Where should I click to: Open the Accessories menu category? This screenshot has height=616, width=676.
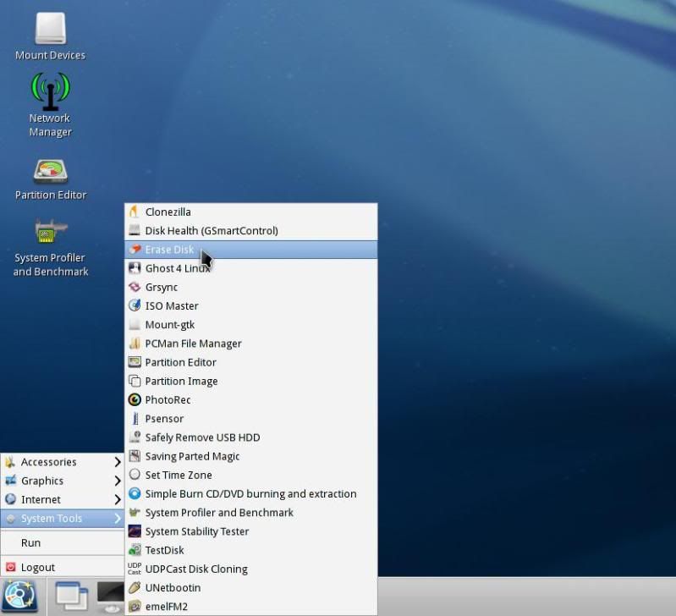[63, 462]
